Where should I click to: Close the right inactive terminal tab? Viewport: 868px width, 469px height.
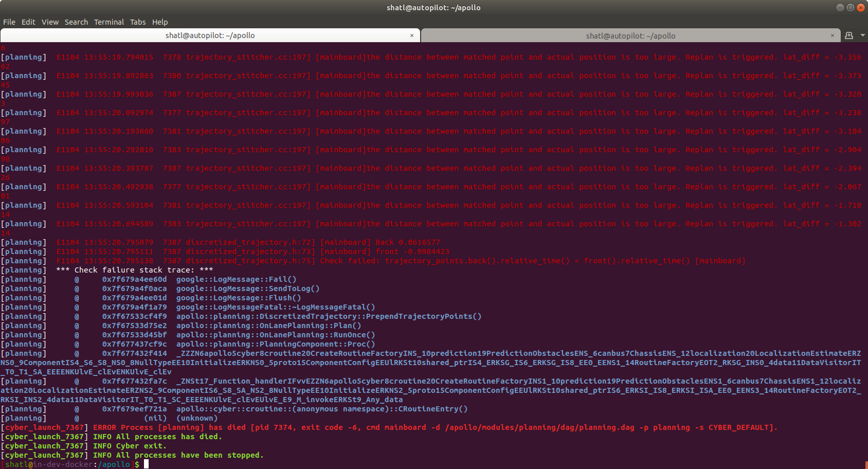point(833,35)
